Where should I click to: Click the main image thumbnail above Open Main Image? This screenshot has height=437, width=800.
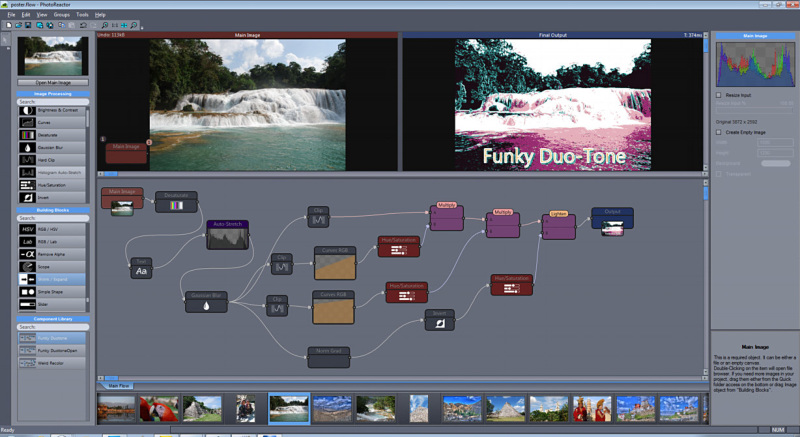[53, 56]
